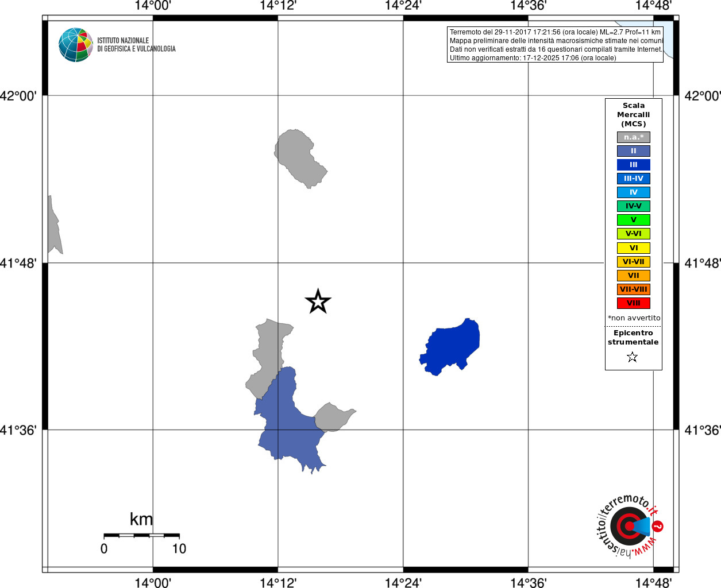Click the top 14°24' longitude label
This screenshot has width=721, height=588.
[x=403, y=6]
